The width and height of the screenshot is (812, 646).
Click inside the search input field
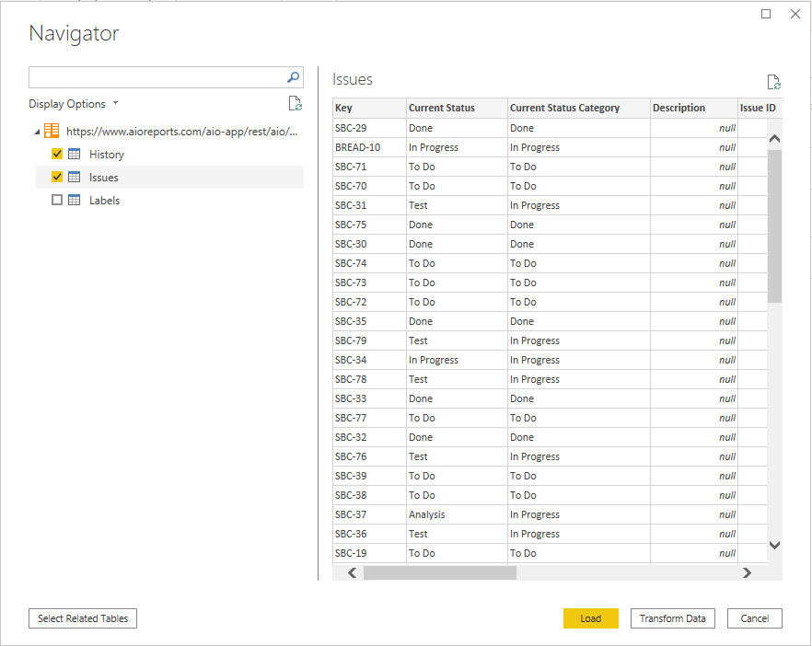(157, 77)
